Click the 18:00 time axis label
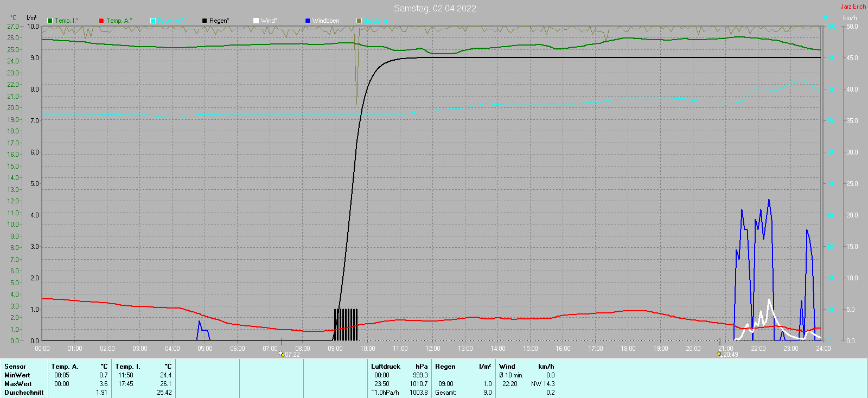This screenshot has height=398, width=868. (628, 349)
